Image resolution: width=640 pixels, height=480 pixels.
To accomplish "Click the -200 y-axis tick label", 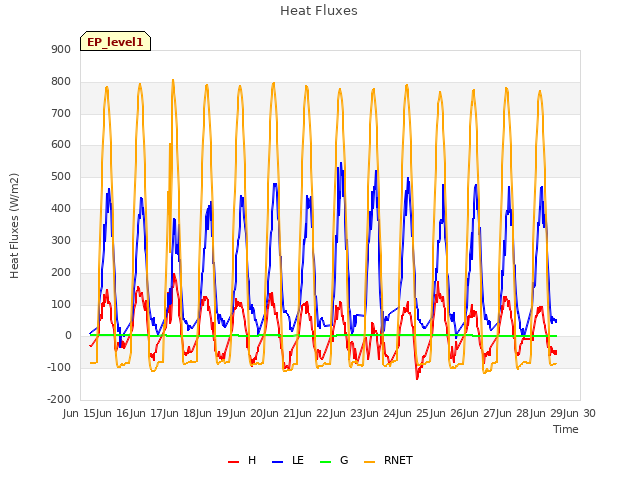I will (x=59, y=399).
